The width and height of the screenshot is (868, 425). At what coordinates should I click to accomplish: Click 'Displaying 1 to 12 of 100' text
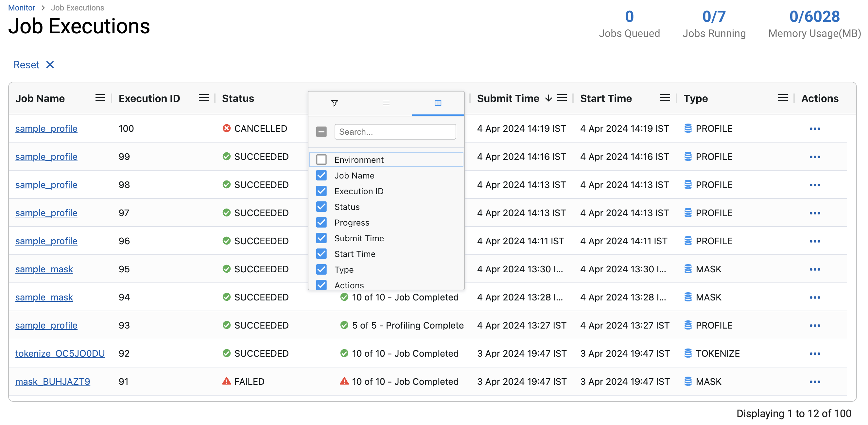(793, 414)
